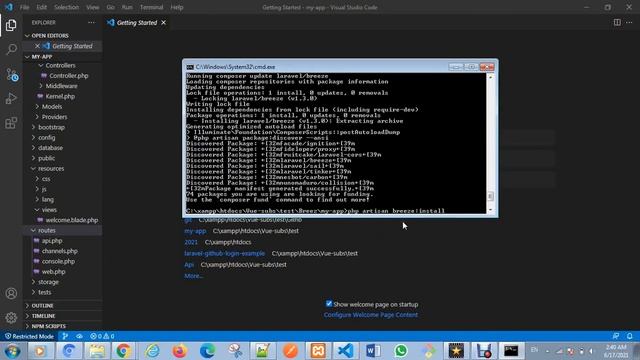
Task: Open the Edit menu
Action: tap(41, 7)
